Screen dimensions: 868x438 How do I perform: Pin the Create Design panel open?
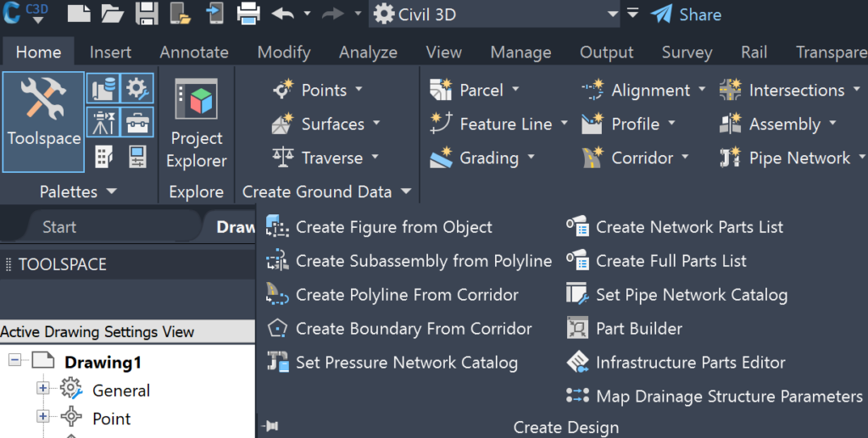tap(271, 426)
